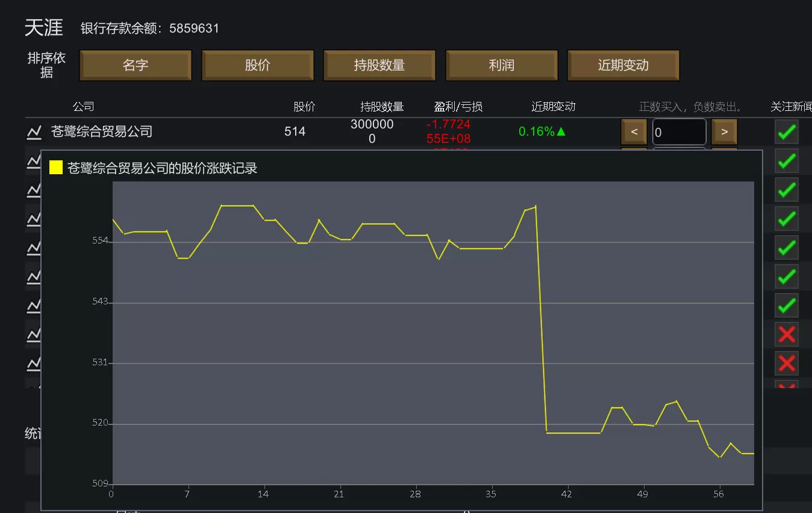Screen dimensions: 812x513
Task: Enable news following on the lower full red X
Action: pyautogui.click(x=786, y=363)
